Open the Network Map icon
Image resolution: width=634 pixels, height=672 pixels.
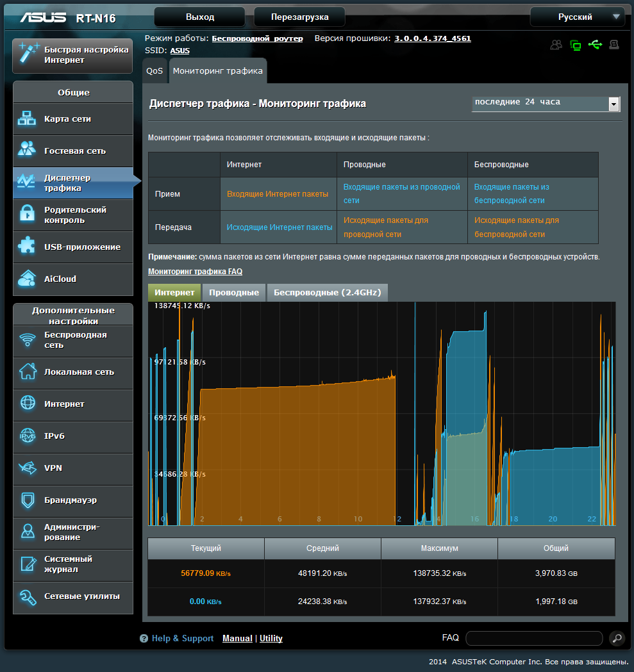(28, 119)
